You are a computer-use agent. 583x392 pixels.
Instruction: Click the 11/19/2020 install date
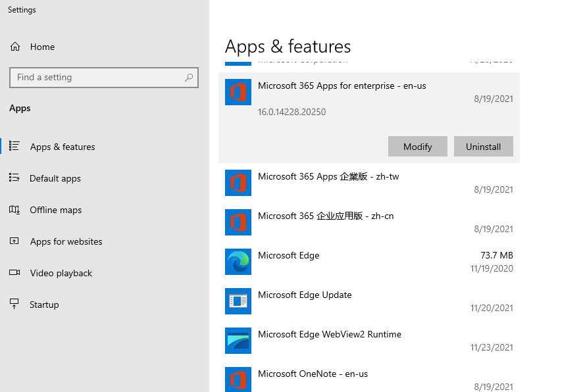click(x=492, y=268)
